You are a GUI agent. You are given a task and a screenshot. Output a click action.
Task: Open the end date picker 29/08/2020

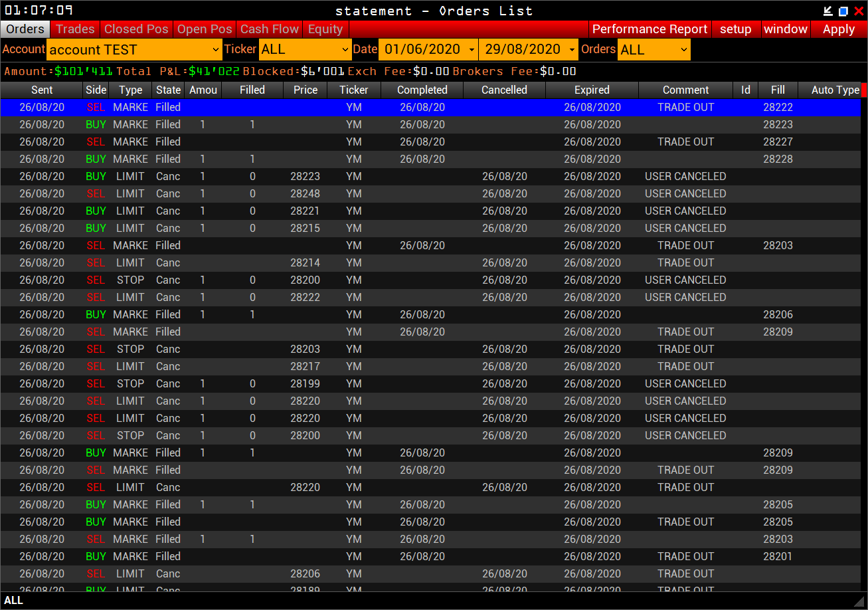point(529,50)
